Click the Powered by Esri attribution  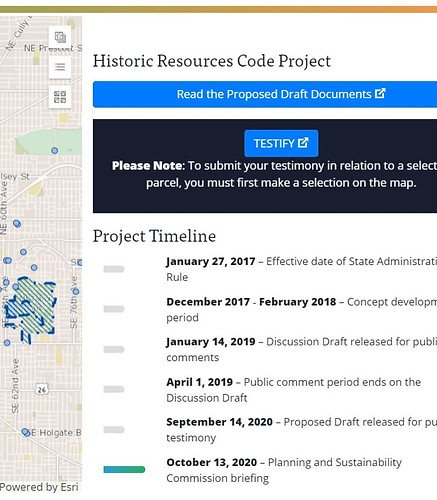[x=39, y=487]
